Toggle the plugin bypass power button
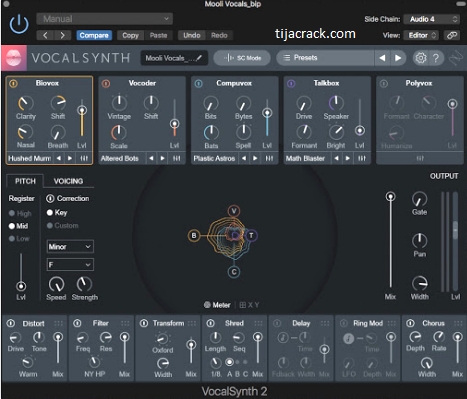 [x=19, y=24]
